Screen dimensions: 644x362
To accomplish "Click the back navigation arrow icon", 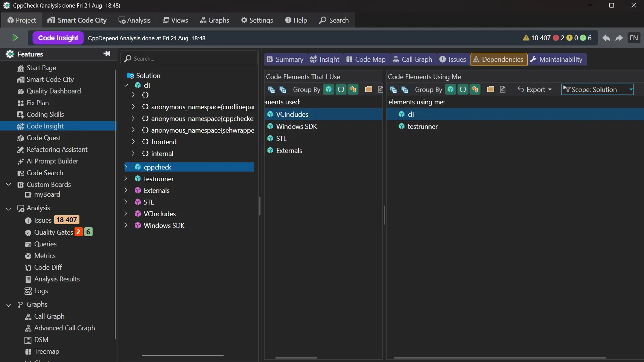I will [606, 38].
